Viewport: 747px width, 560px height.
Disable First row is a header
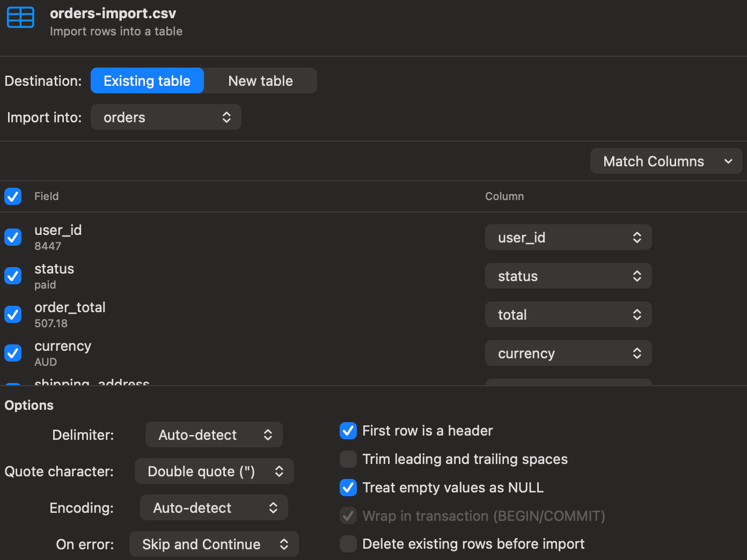[x=348, y=431]
